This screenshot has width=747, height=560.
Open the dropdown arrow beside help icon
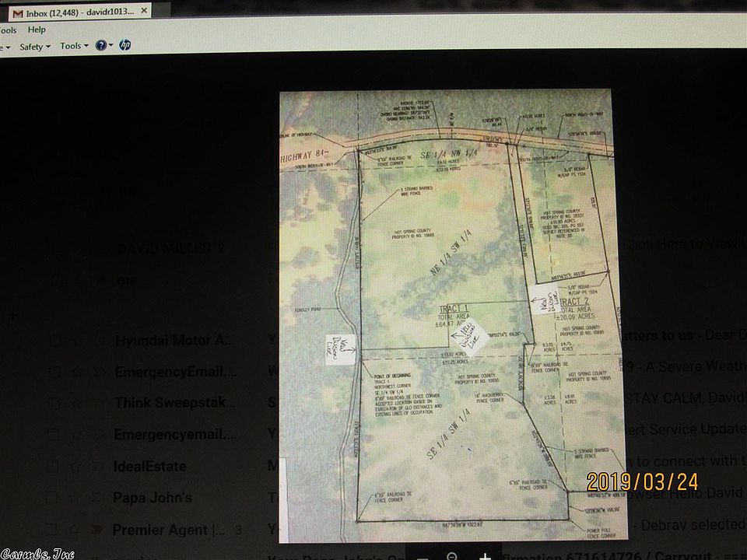click(111, 45)
